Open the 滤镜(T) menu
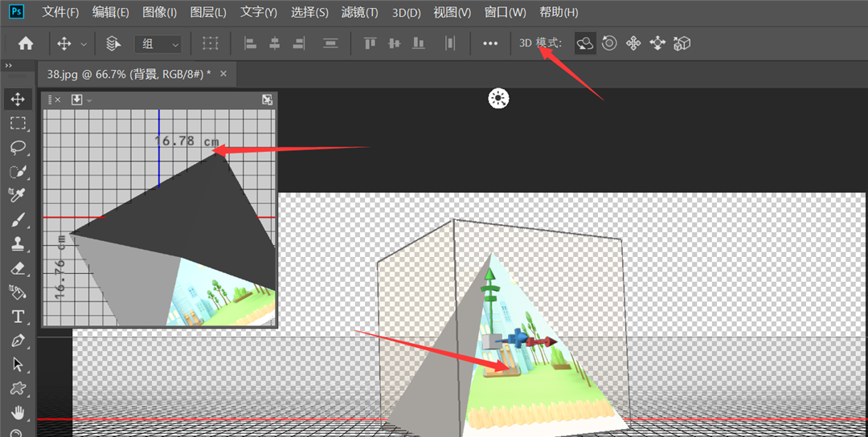 pyautogui.click(x=359, y=13)
